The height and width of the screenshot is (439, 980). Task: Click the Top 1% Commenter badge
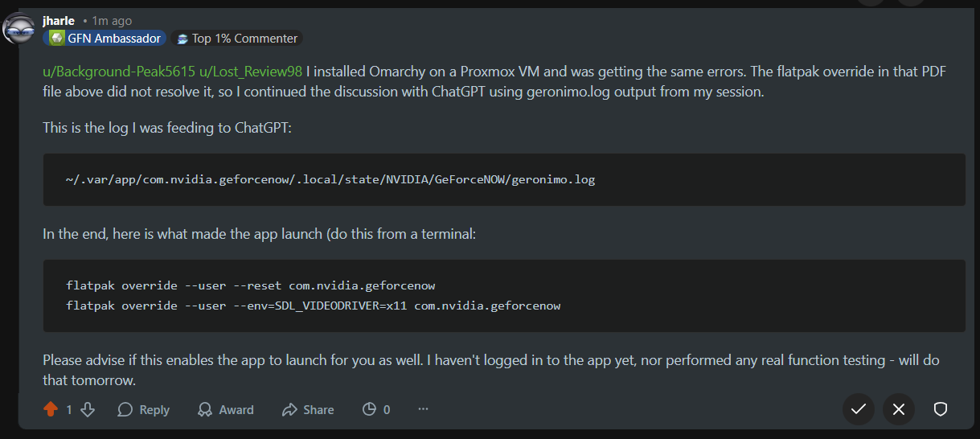pos(237,38)
